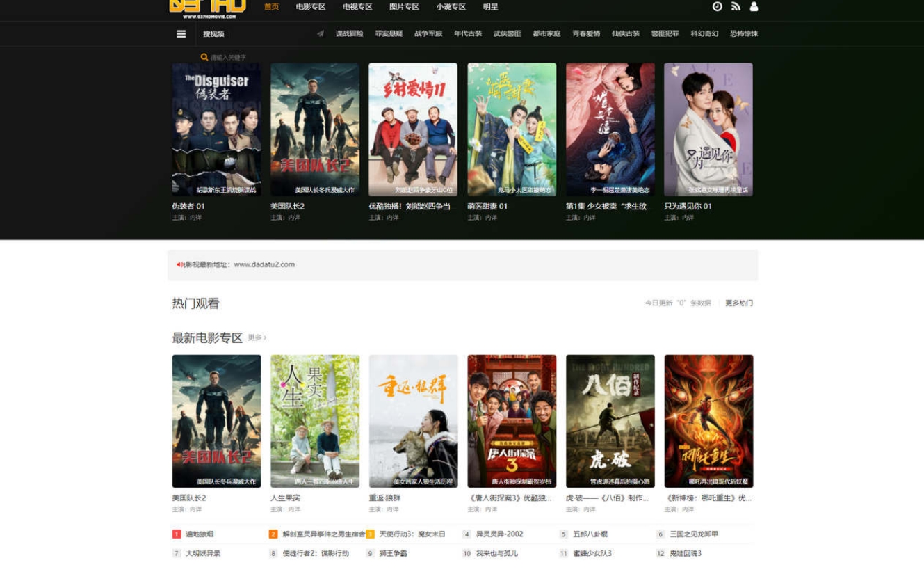924x581 pixels.
Task: Click the 人生果实 title under poster
Action: (285, 498)
